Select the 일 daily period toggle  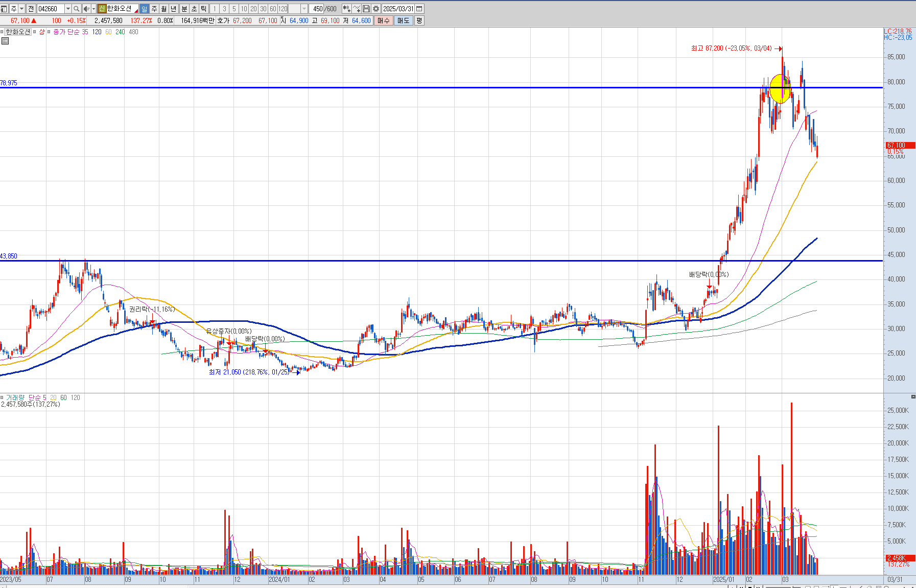(x=144, y=9)
